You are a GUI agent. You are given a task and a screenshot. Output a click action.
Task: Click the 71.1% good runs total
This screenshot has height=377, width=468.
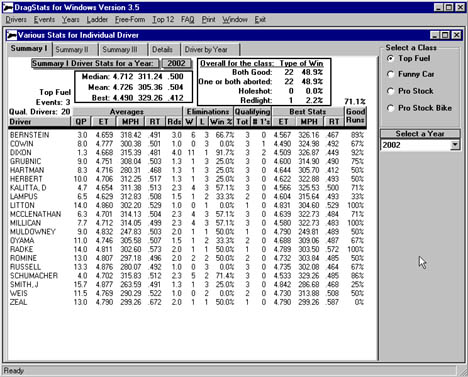(x=355, y=101)
